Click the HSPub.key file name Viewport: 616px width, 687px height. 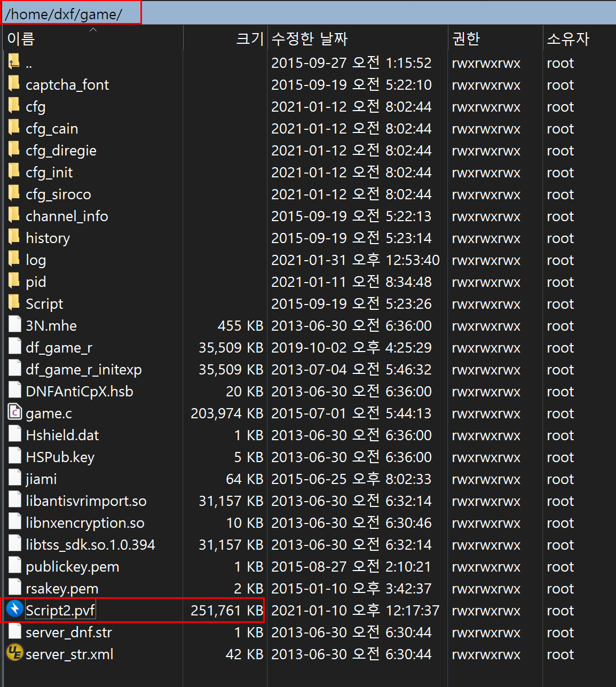pos(60,457)
